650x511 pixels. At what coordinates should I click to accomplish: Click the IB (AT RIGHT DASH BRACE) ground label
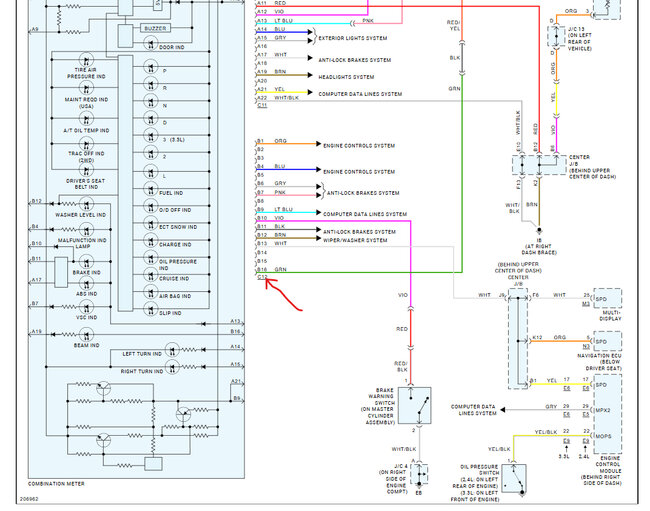(539, 246)
